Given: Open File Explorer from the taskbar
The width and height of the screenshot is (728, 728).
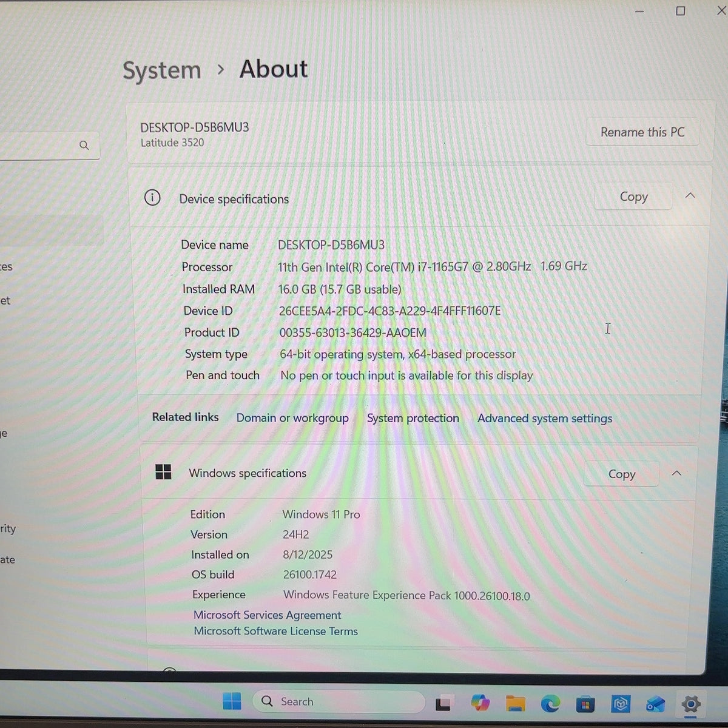Looking at the screenshot, I should point(515,703).
